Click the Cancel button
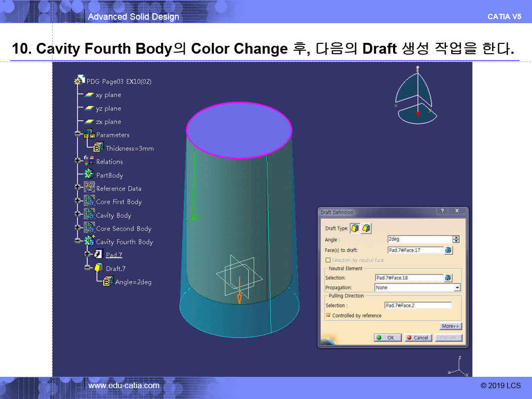532x399 pixels. click(x=418, y=338)
